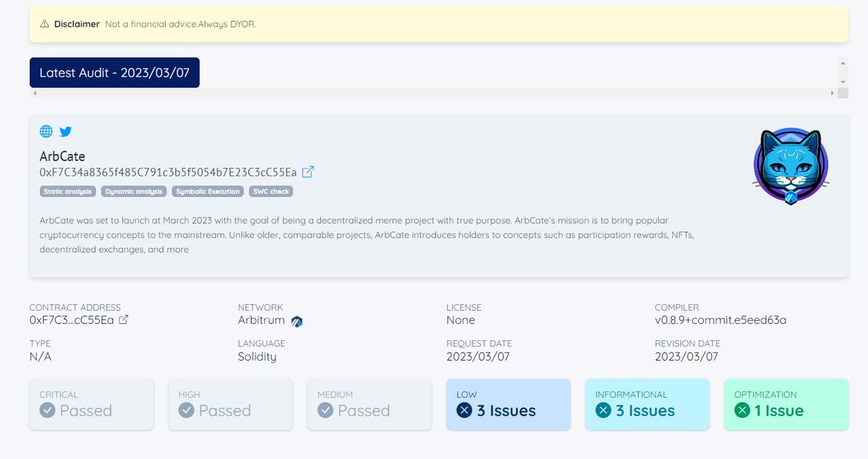Click the full contract address 0xF7C34a8365f485C791...
Image resolution: width=868 pixels, height=459 pixels.
click(x=169, y=172)
